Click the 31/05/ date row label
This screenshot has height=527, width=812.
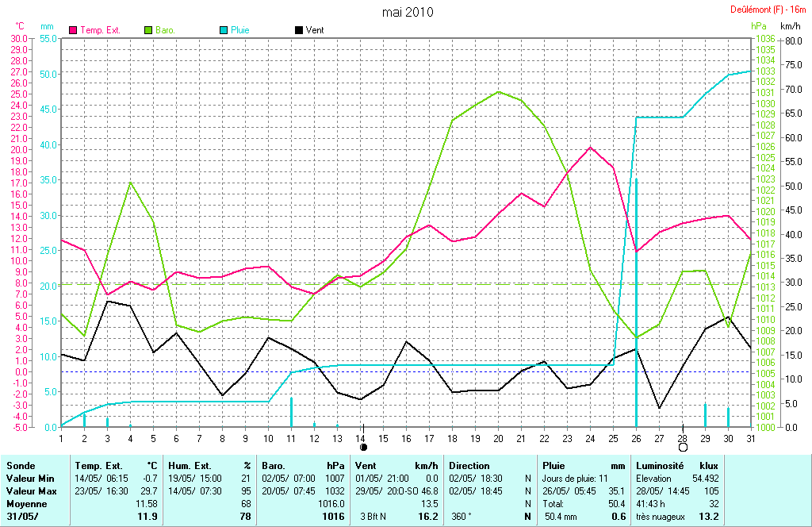point(22,517)
